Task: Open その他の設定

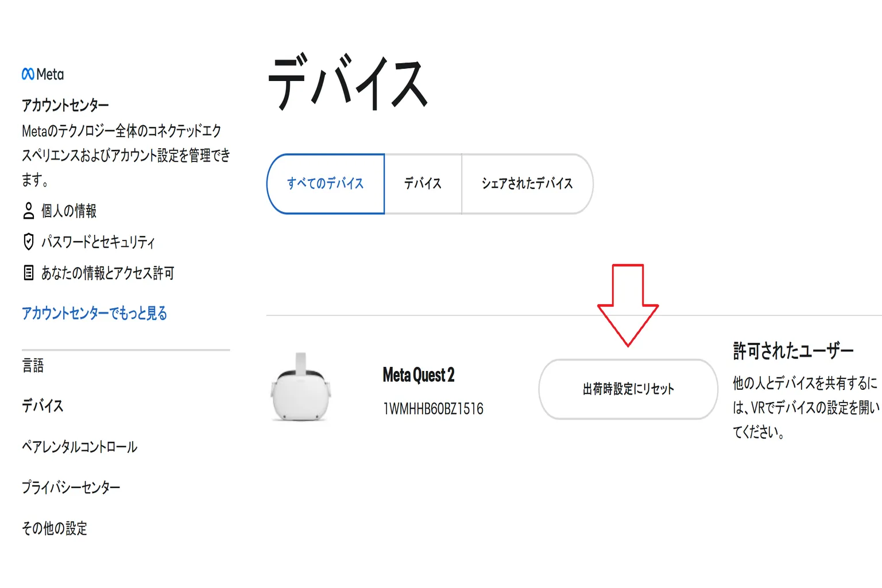Action: pyautogui.click(x=54, y=529)
